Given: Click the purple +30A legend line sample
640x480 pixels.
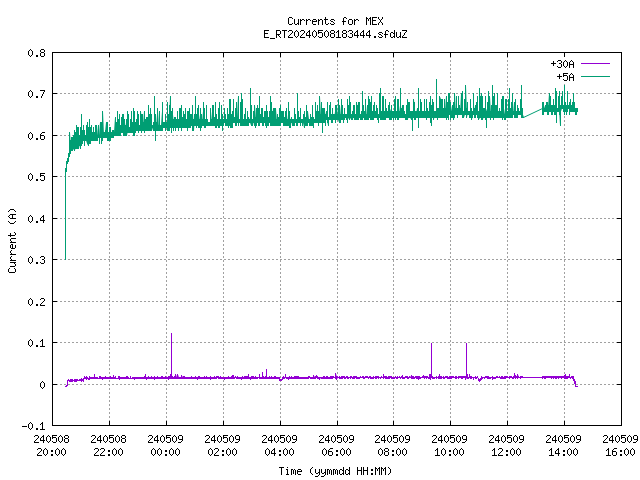Looking at the screenshot, I should (x=595, y=64).
